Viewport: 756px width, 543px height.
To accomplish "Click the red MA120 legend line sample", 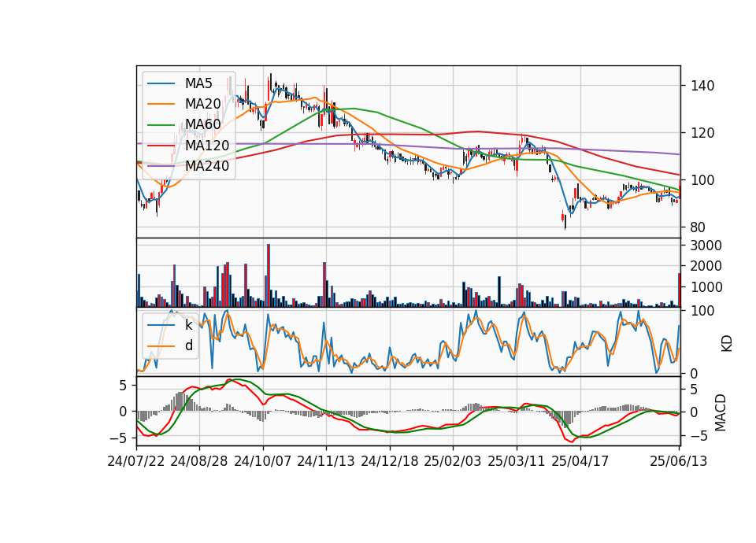I will coord(161,146).
